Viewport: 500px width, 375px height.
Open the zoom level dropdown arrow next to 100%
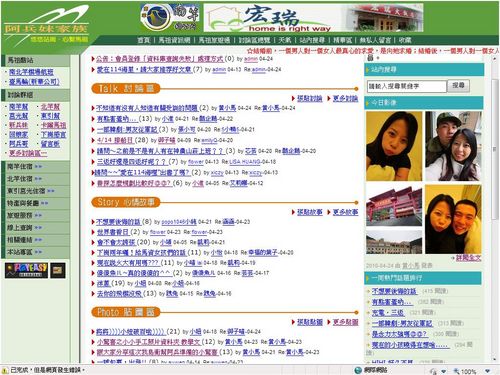[487, 371]
